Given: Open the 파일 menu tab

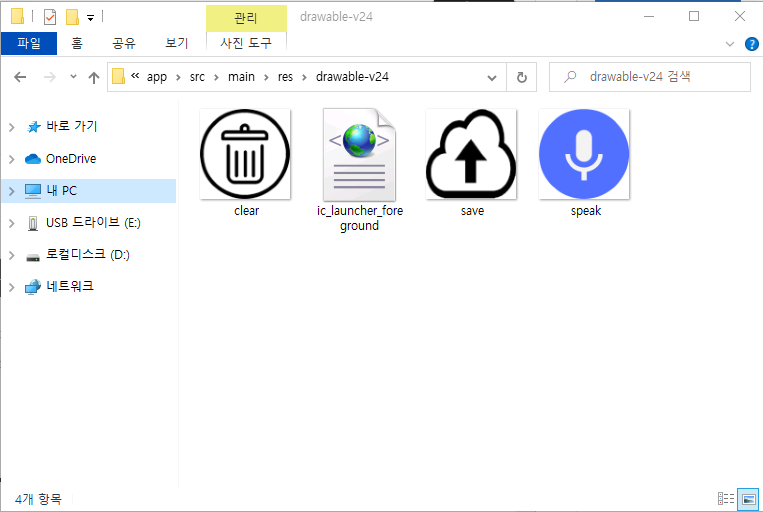Looking at the screenshot, I should (29, 43).
